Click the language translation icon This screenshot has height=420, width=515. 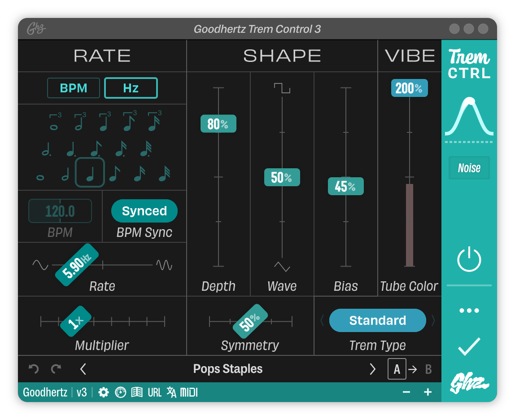(x=171, y=392)
